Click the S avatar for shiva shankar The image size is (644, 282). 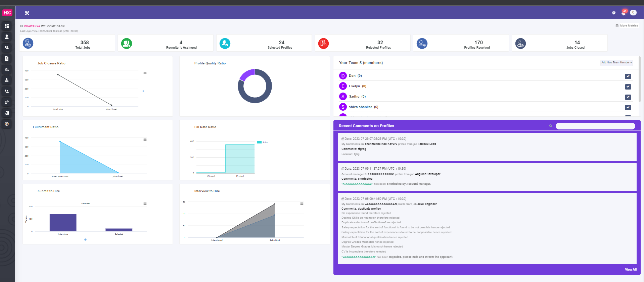[x=343, y=107]
